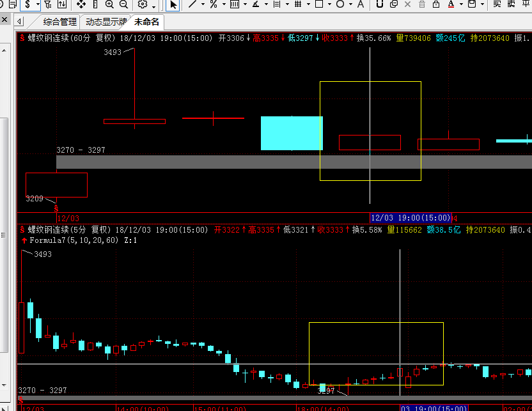The image size is (532, 411).
Task: Click the vertical ruler measure icon
Action: coord(95,4)
